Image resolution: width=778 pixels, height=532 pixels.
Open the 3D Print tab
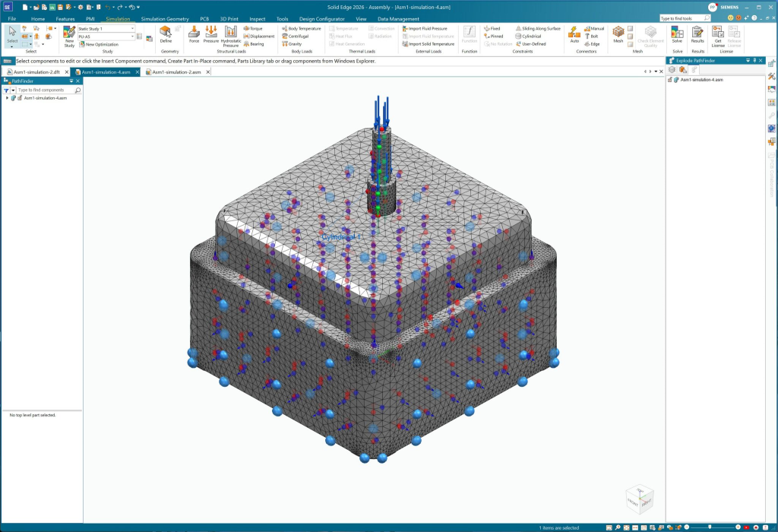pyautogui.click(x=229, y=19)
